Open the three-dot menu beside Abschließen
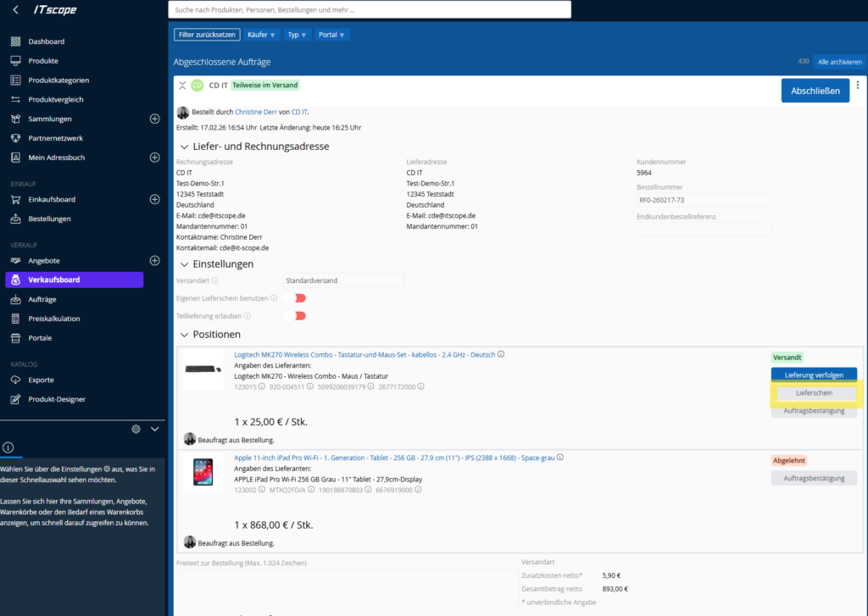This screenshot has width=868, height=616. point(858,86)
